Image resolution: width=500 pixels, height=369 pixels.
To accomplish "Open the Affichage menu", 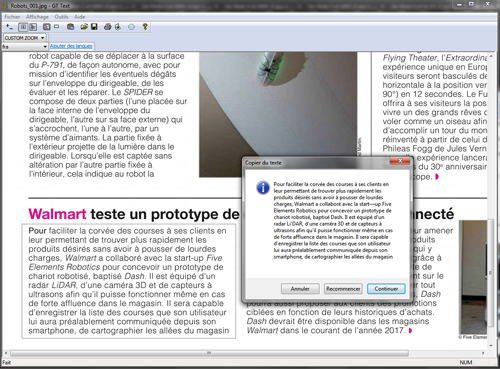I will pyautogui.click(x=37, y=17).
